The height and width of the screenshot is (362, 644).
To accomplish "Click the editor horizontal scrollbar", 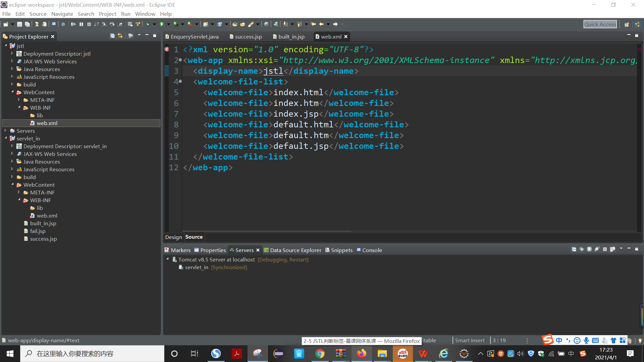I will click(267, 231).
